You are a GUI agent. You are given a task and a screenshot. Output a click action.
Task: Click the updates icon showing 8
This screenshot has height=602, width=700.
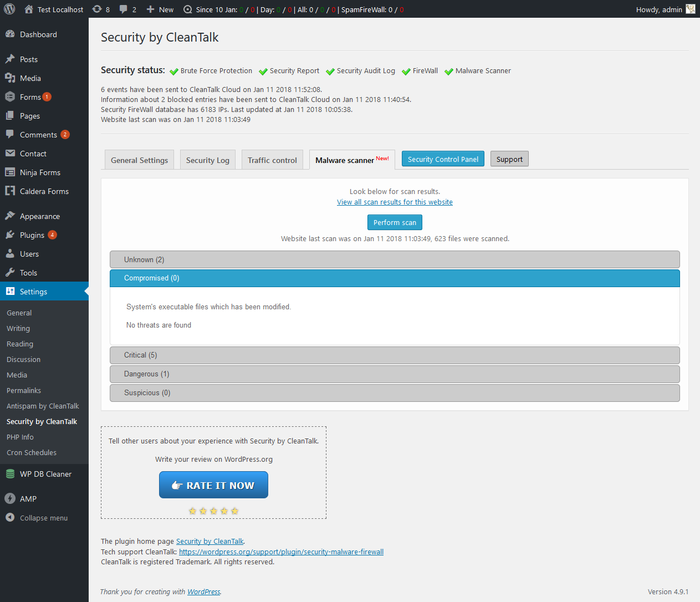point(97,9)
